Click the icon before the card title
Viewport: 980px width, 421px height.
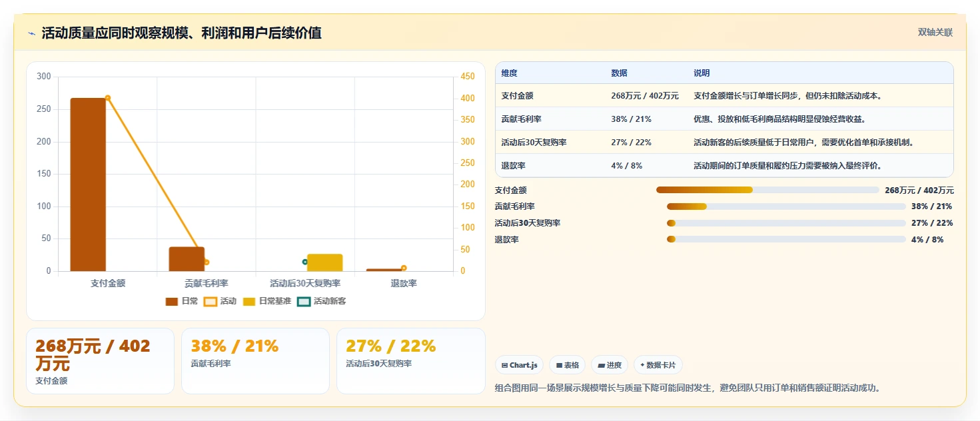point(31,33)
